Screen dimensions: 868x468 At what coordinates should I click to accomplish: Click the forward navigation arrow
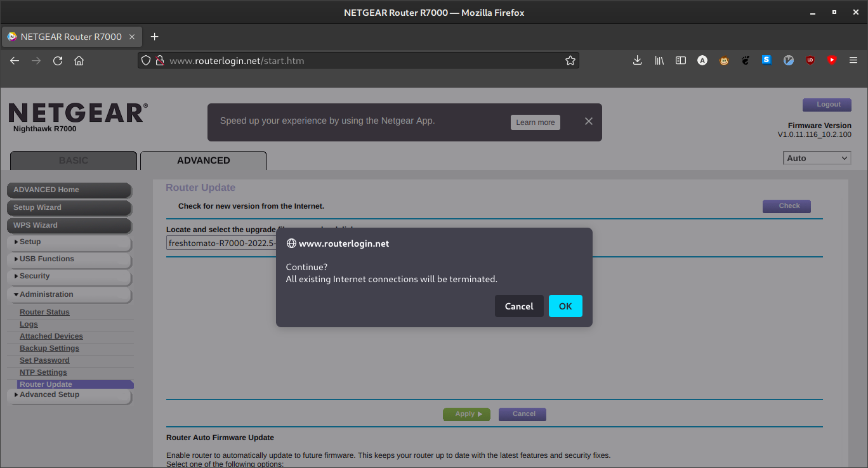pos(36,60)
